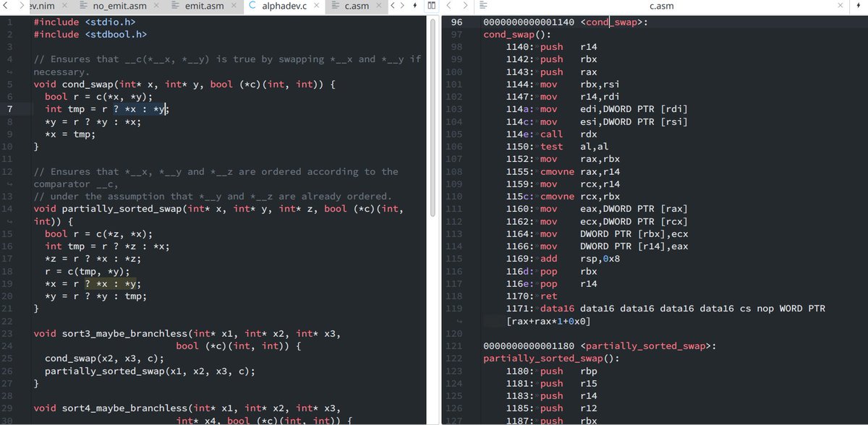The height and width of the screenshot is (425, 868).
Task: Click the lightning bolt icon at the top-right corner
Action: click(x=859, y=5)
